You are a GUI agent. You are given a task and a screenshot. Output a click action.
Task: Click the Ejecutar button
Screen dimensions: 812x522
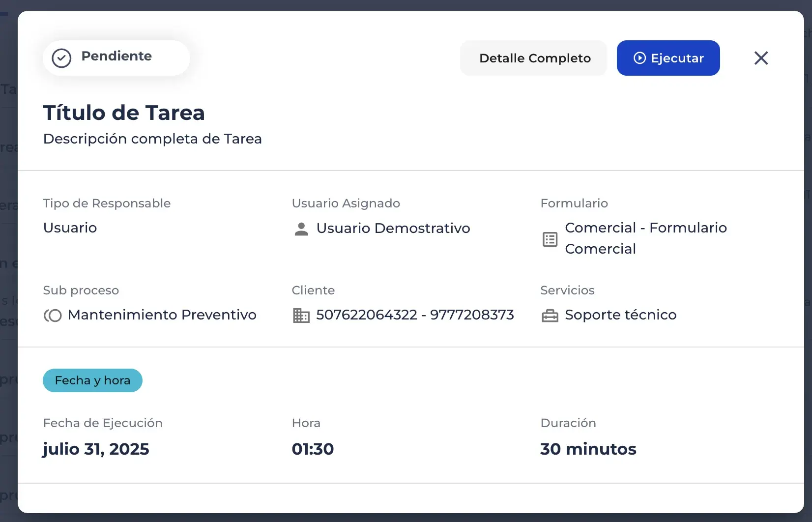668,58
